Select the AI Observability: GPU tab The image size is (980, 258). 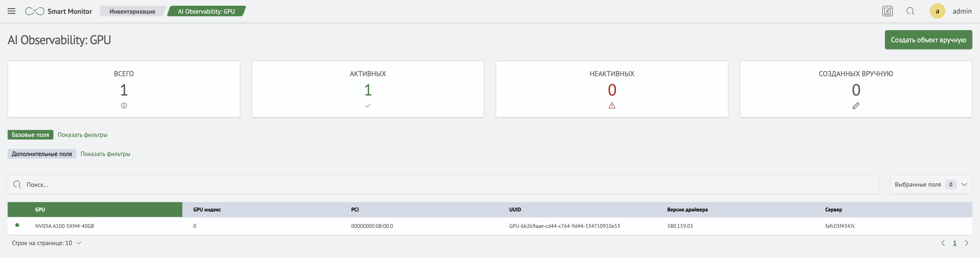206,11
